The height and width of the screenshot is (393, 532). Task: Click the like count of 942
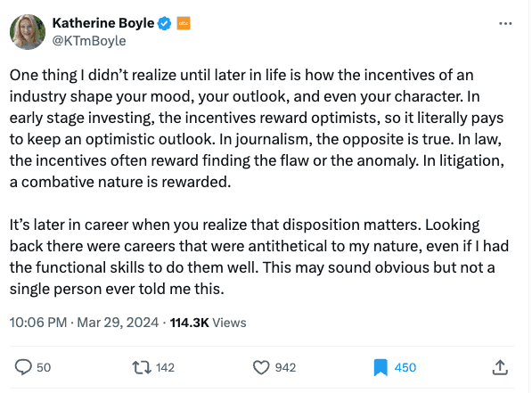click(x=285, y=367)
